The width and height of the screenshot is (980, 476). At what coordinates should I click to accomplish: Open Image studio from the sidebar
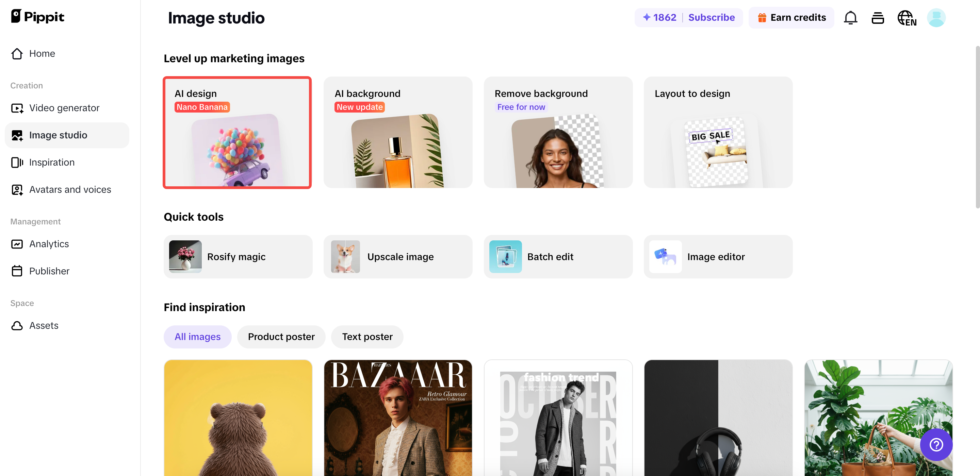(58, 135)
